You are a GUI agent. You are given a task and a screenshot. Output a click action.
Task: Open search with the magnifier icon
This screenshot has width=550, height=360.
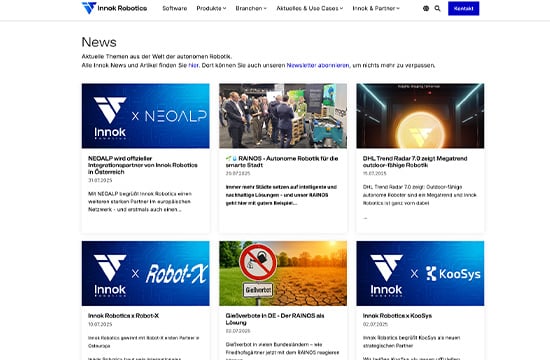pyautogui.click(x=437, y=8)
